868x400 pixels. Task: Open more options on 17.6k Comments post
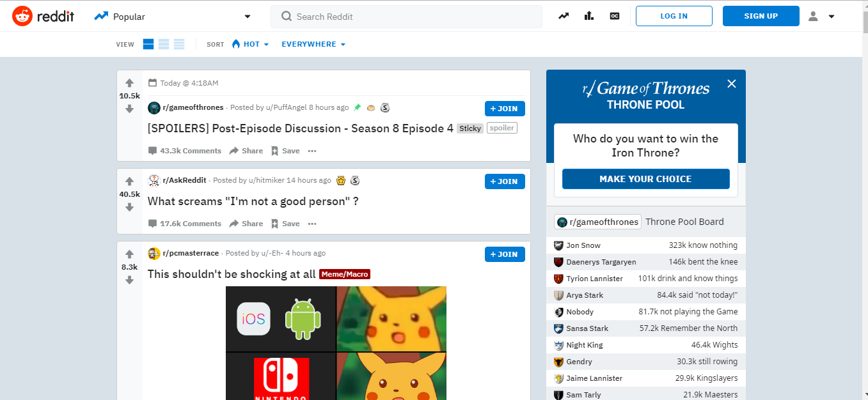(312, 224)
